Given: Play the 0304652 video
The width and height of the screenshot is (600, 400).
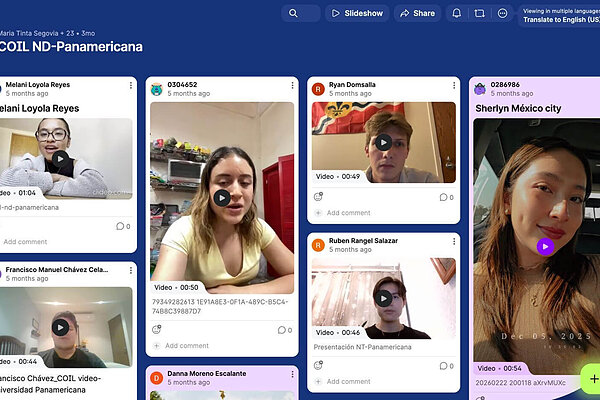Looking at the screenshot, I should coord(222,198).
